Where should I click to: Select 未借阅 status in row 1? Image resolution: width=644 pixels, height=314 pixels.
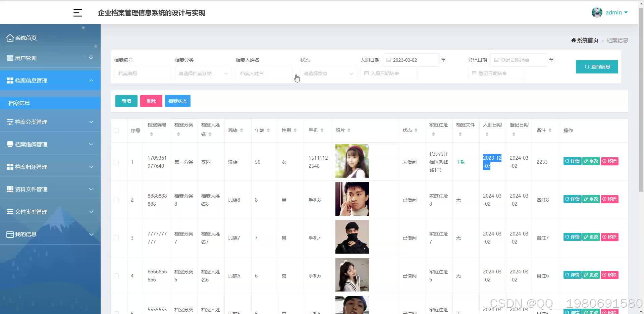pos(410,162)
